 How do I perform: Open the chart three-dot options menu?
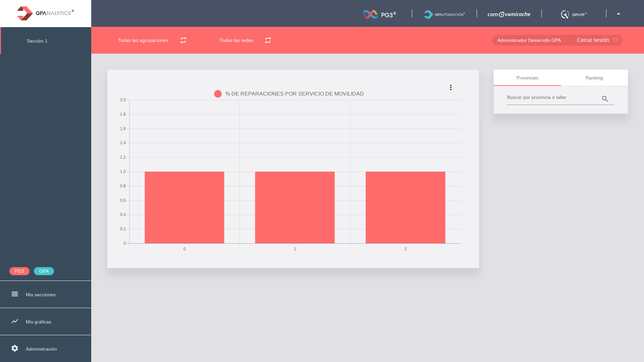[451, 87]
